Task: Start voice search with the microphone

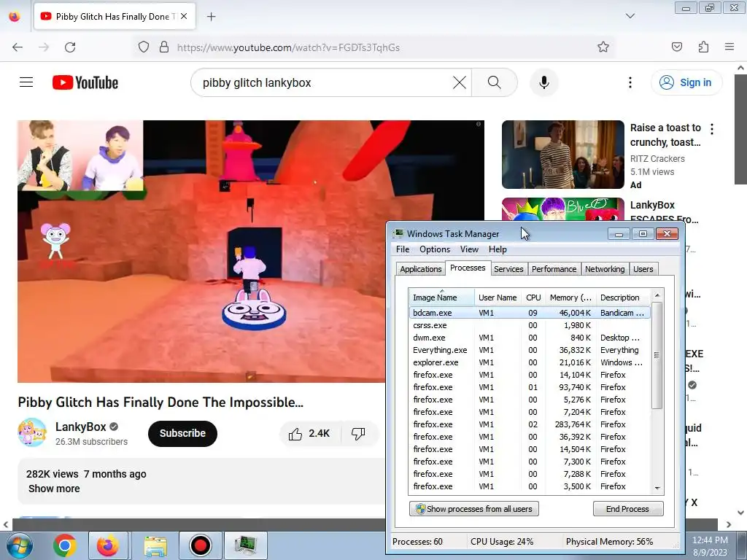Action: click(x=544, y=82)
